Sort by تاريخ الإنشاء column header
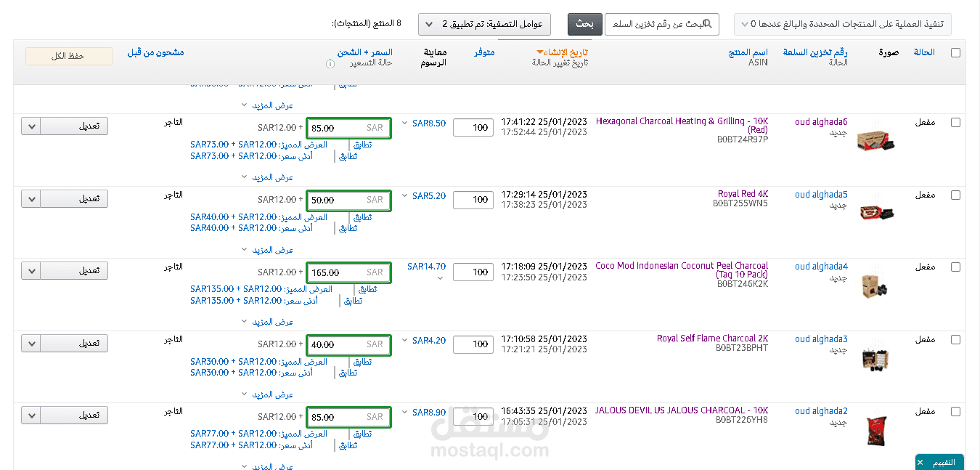Image resolution: width=980 pixels, height=470 pixels. click(x=566, y=52)
